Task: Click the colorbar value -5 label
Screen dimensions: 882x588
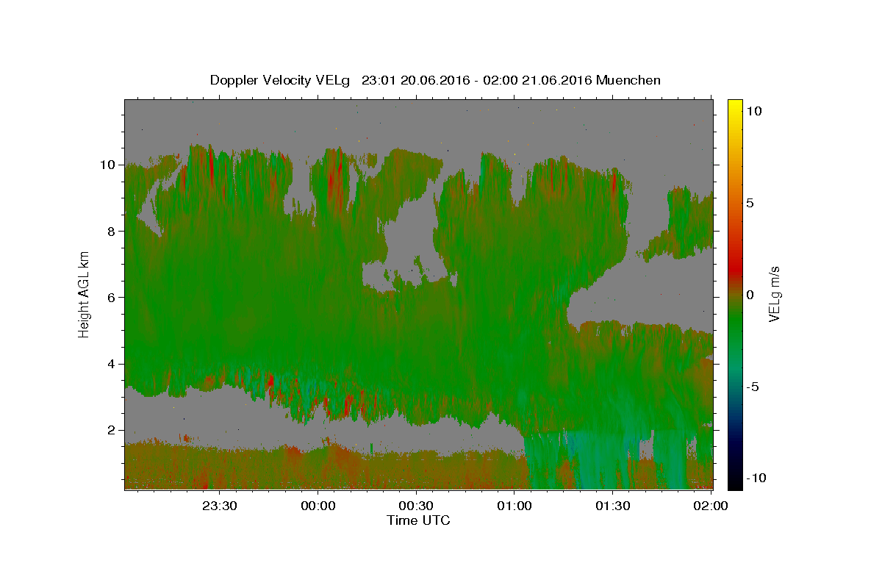Action: click(x=753, y=386)
